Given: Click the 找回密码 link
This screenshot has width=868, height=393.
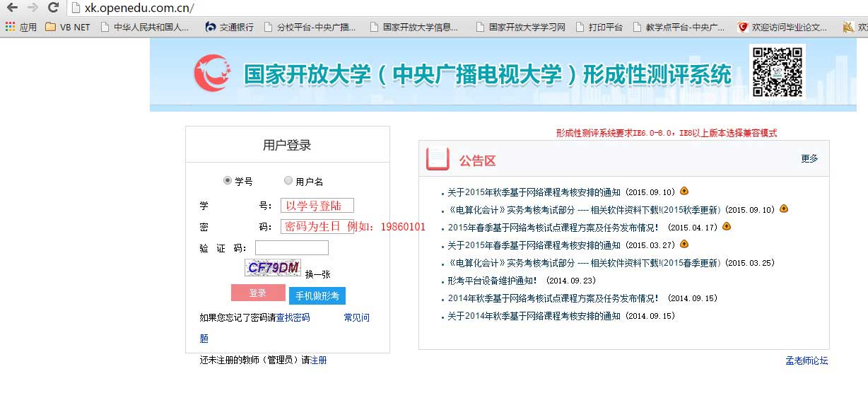Looking at the screenshot, I should click(x=293, y=318).
